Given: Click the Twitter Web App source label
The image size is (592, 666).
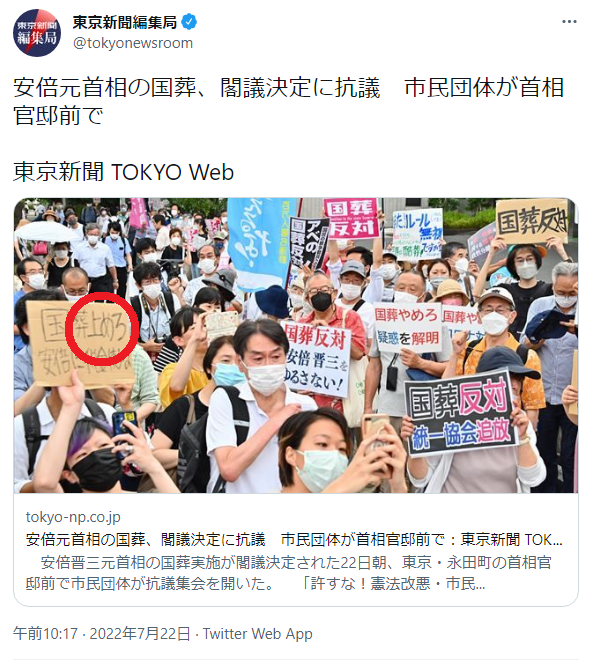Looking at the screenshot, I should click(x=257, y=633).
